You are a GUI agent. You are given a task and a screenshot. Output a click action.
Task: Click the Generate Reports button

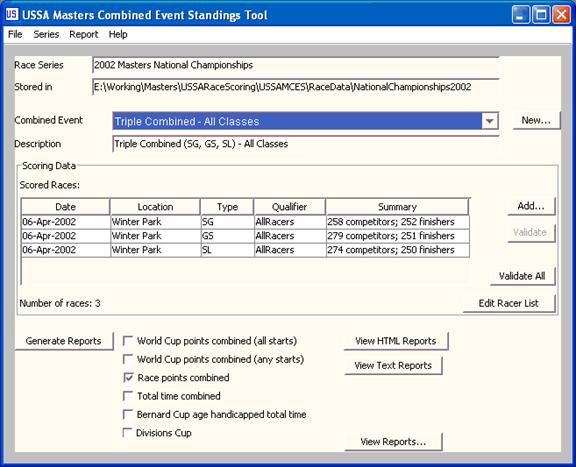click(64, 341)
